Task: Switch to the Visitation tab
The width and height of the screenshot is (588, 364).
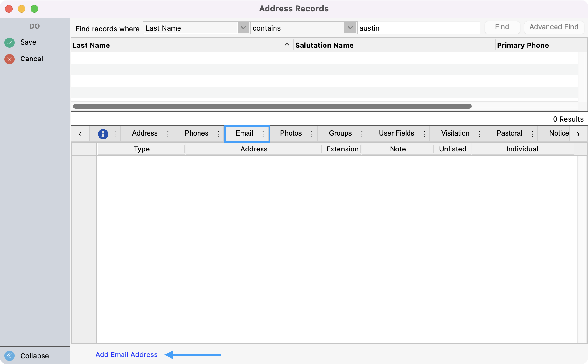Action: pos(455,133)
